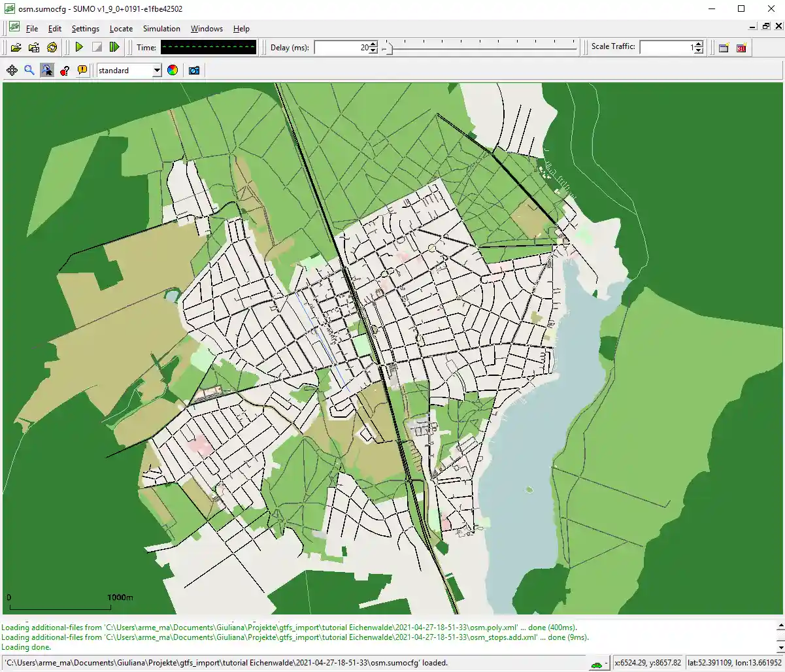Open the Simulation menu
The height and width of the screenshot is (672, 785).
click(x=161, y=29)
